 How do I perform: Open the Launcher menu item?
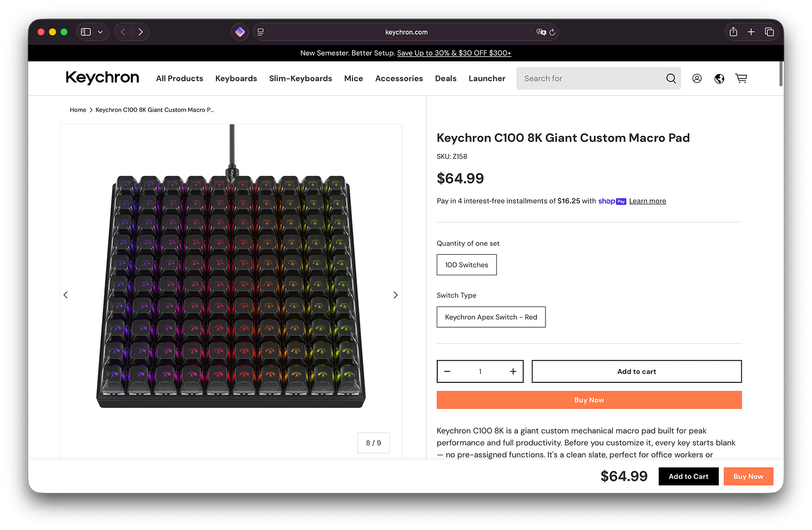point(487,79)
